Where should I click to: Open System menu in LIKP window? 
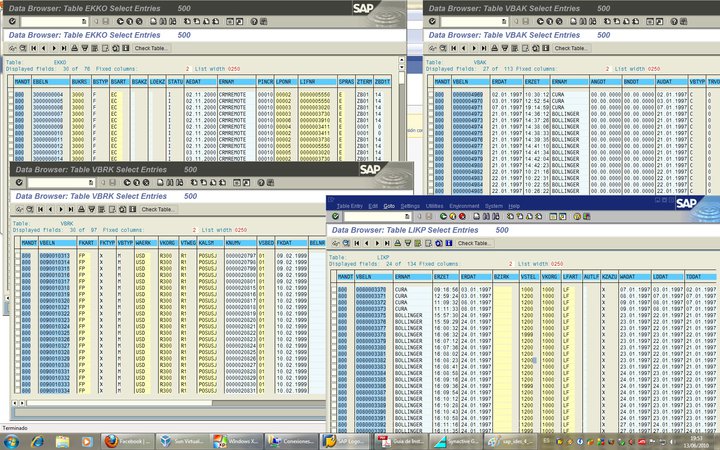(494, 206)
